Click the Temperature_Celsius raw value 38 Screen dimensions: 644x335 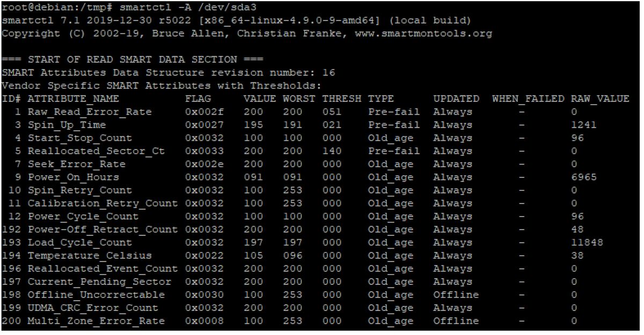(577, 256)
